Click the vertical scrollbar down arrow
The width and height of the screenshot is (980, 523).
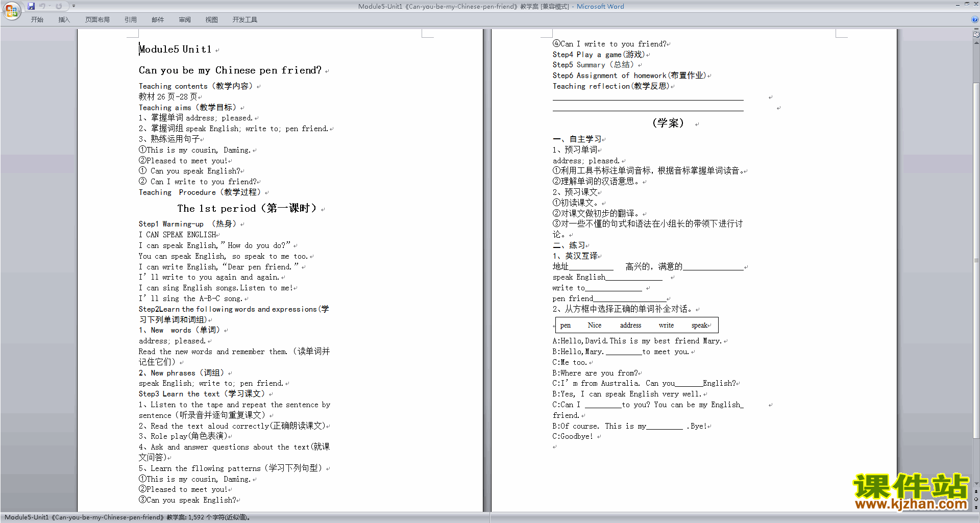click(x=976, y=483)
